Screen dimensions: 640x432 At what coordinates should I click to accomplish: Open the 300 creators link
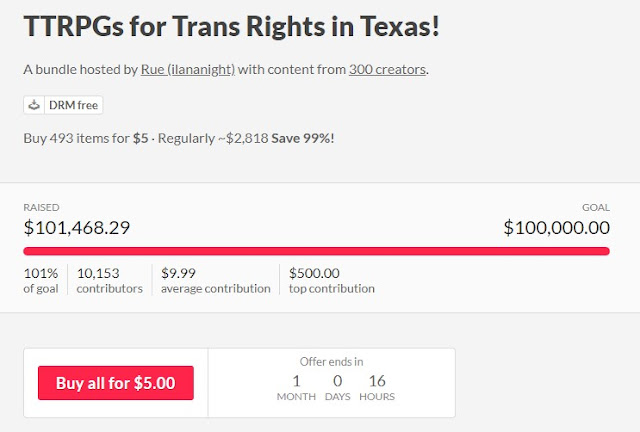387,72
